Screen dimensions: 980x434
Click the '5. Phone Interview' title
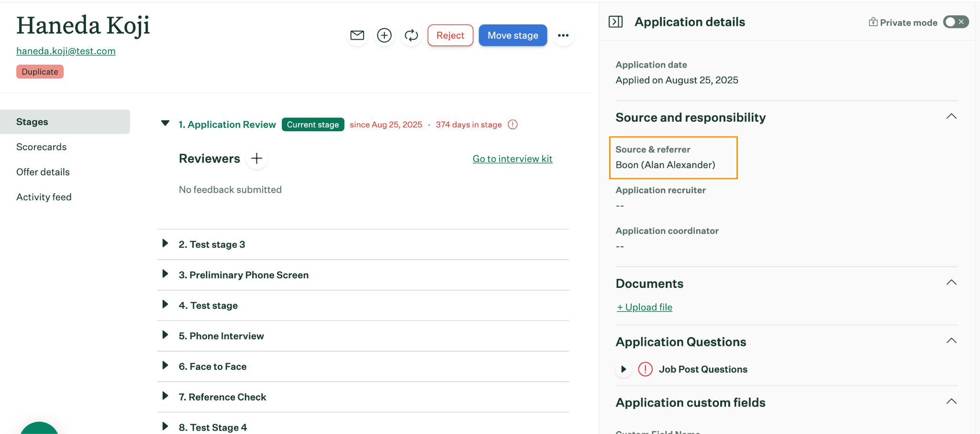click(221, 336)
